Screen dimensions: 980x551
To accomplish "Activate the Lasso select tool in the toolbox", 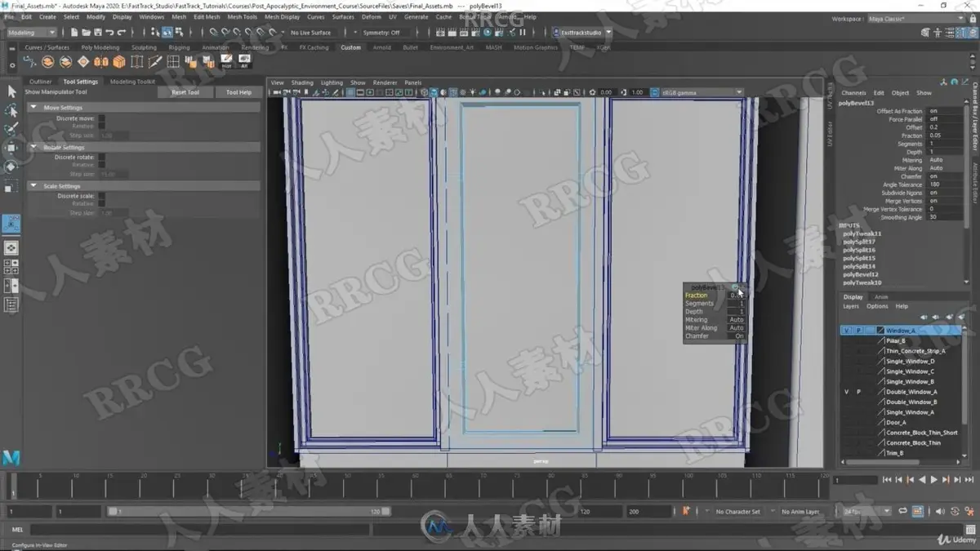I will pyautogui.click(x=11, y=110).
